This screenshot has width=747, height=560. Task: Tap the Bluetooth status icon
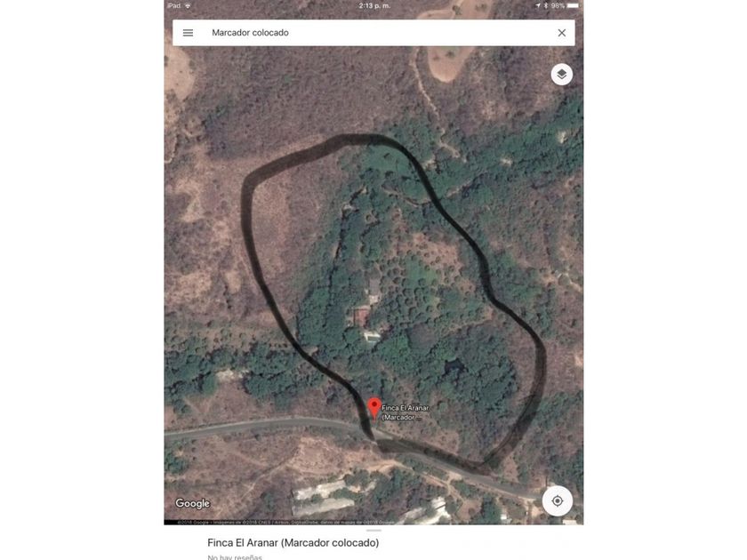tap(546, 5)
